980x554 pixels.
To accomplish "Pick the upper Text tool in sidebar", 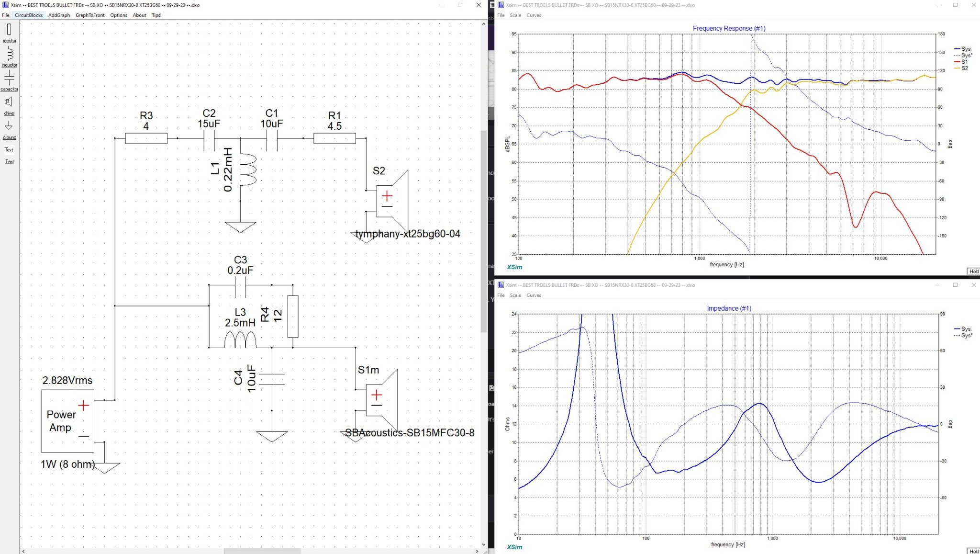I will pos(9,149).
